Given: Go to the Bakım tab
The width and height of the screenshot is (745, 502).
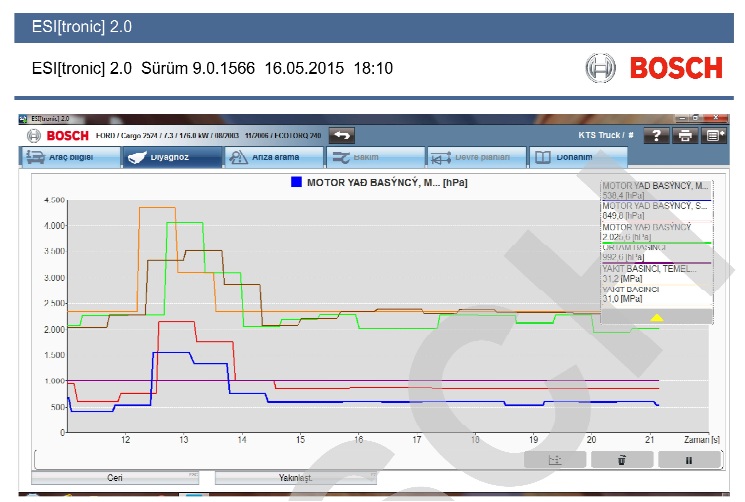Looking at the screenshot, I should click(x=376, y=157).
